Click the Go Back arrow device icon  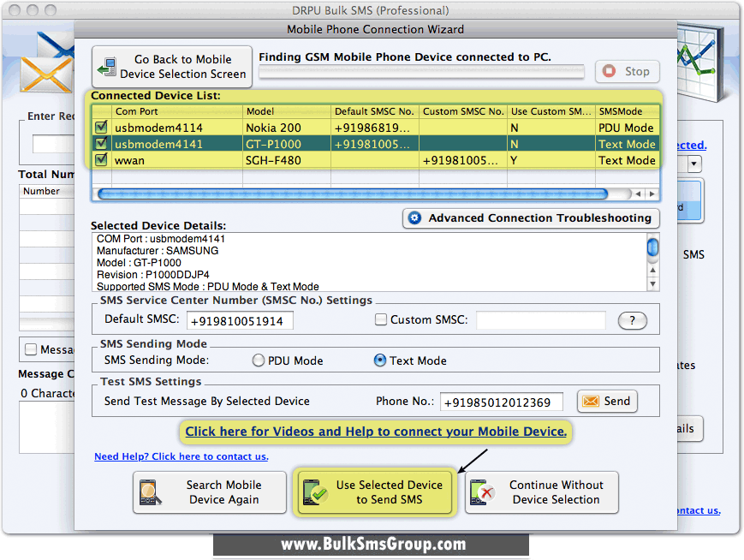click(107, 67)
